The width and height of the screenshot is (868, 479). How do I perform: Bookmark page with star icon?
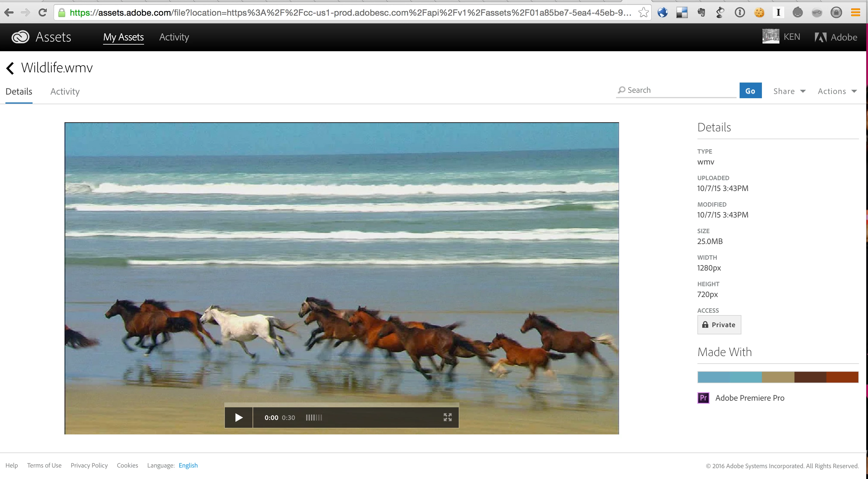coord(643,12)
